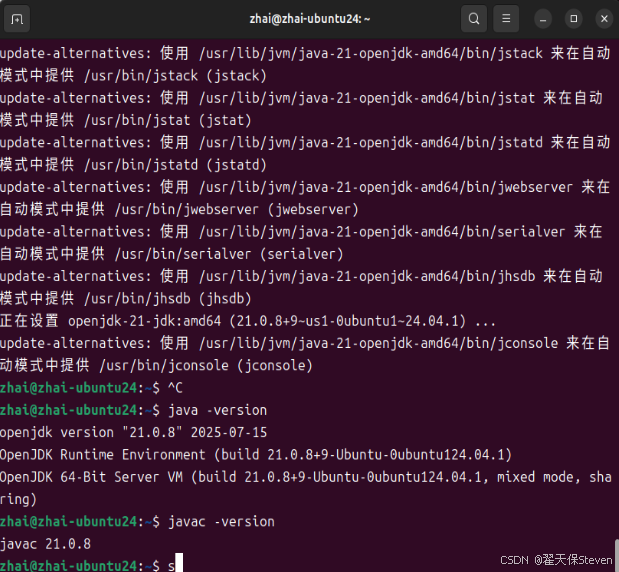Click the java-21-openjdk-amd64/bin/jhsdb path
This screenshot has width=619, height=572.
pos(368,276)
